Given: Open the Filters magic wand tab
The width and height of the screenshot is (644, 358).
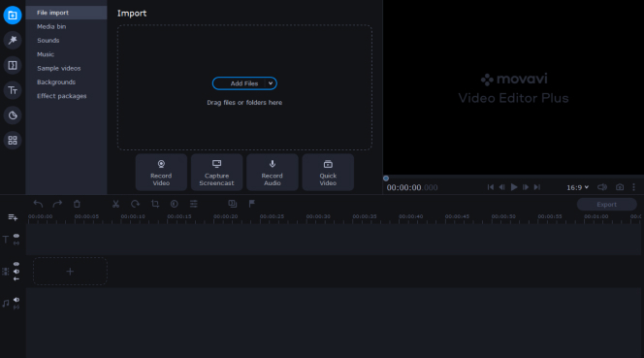Looking at the screenshot, I should pos(13,40).
